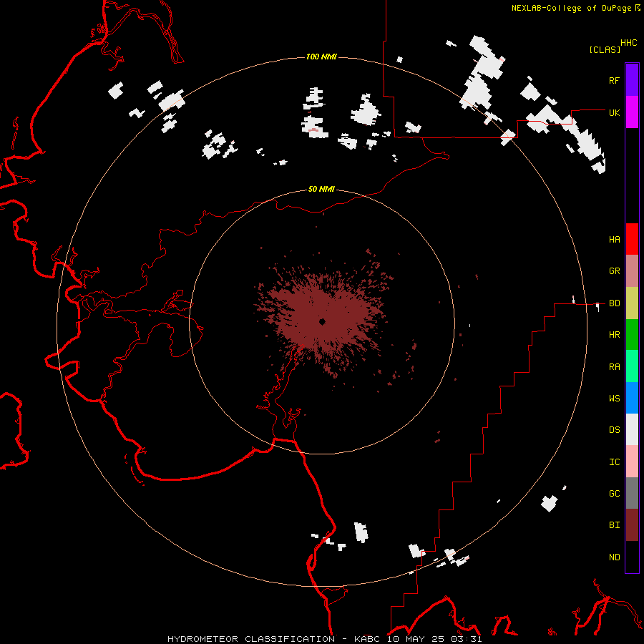Click the ND black legend swatch
Viewport: 644px width, 644px height.
632,557
